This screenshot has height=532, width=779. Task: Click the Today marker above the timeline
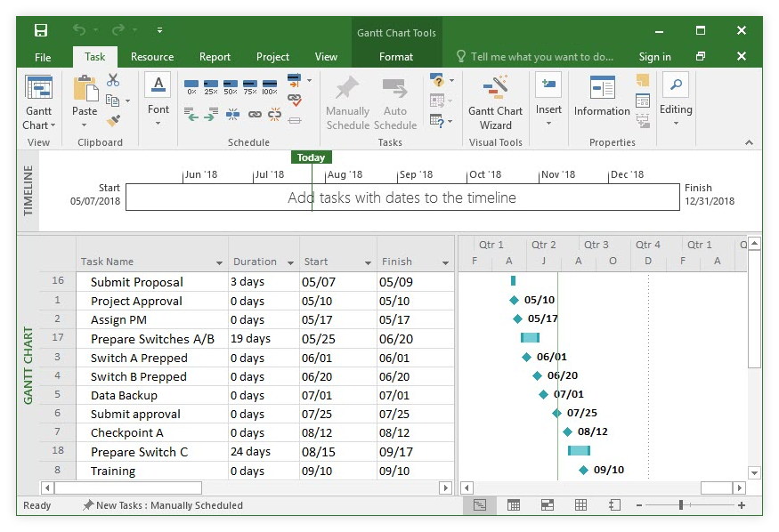[x=311, y=157]
